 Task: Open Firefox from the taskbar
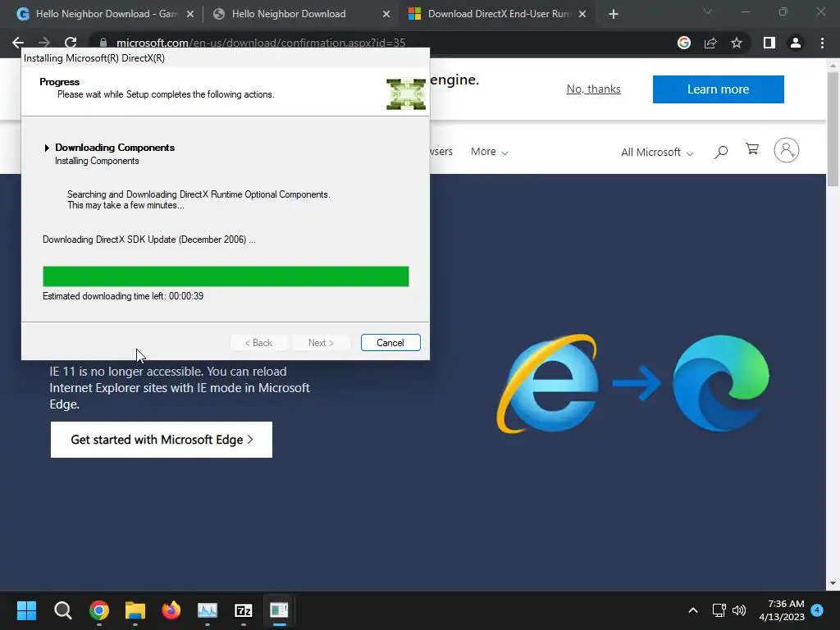(171, 610)
